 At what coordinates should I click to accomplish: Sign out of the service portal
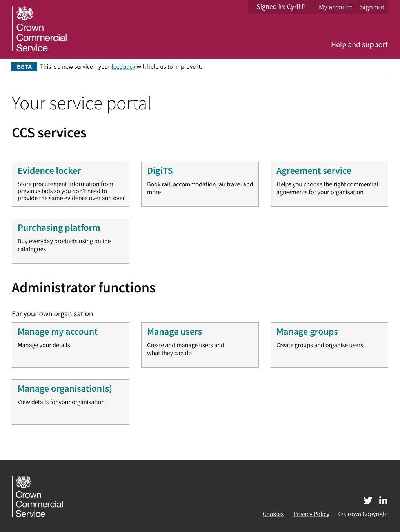pos(372,7)
